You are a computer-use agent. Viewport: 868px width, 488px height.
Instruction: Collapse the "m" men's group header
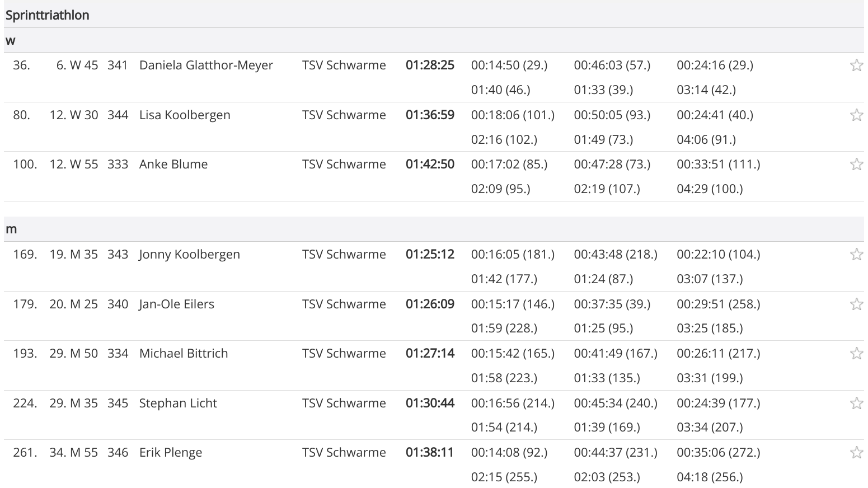(x=11, y=229)
